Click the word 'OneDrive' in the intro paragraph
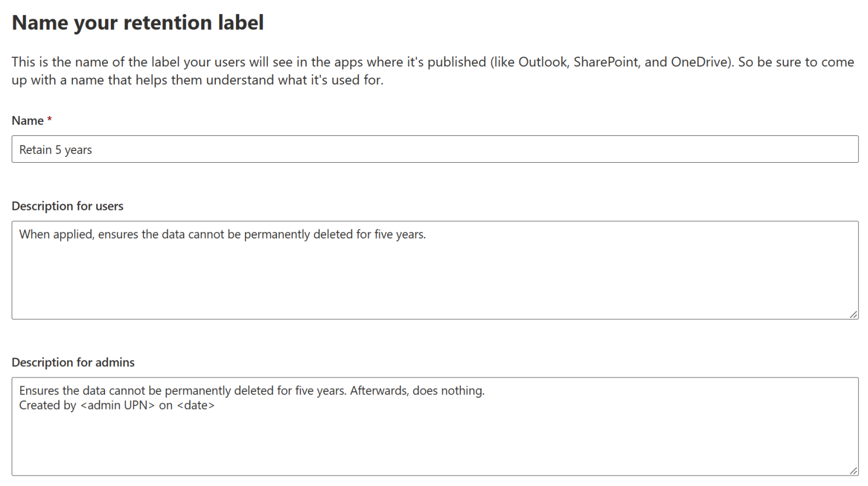The height and width of the screenshot is (486, 868). tap(700, 62)
